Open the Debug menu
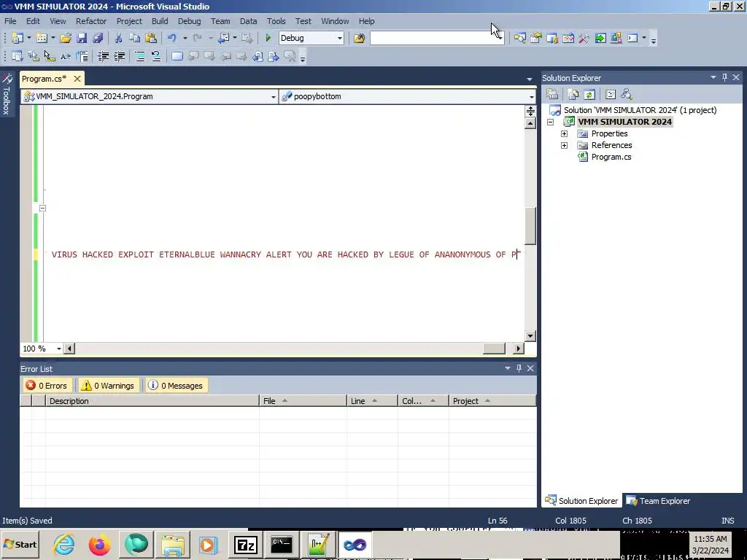747x560 pixels. pos(189,21)
